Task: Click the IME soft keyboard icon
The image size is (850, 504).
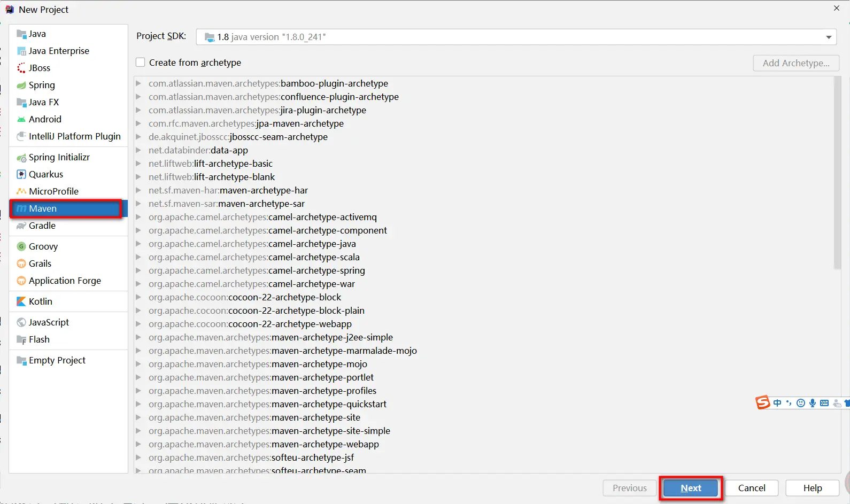Action: (824, 403)
